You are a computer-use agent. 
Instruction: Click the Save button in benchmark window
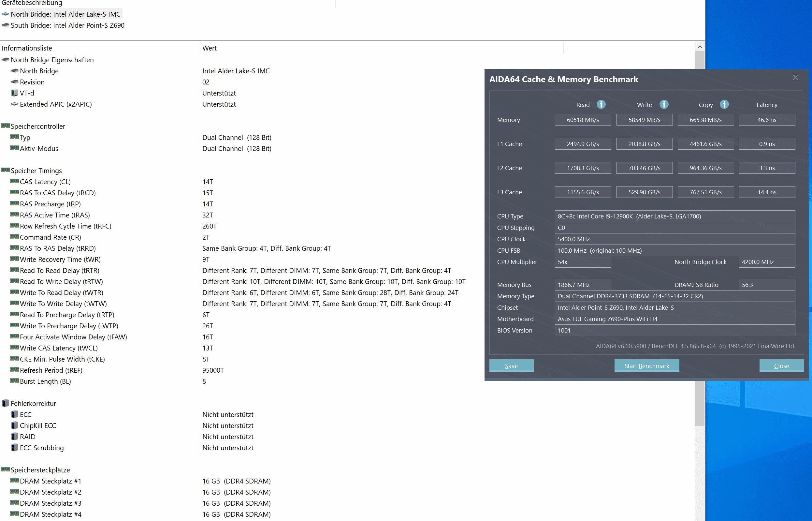511,366
